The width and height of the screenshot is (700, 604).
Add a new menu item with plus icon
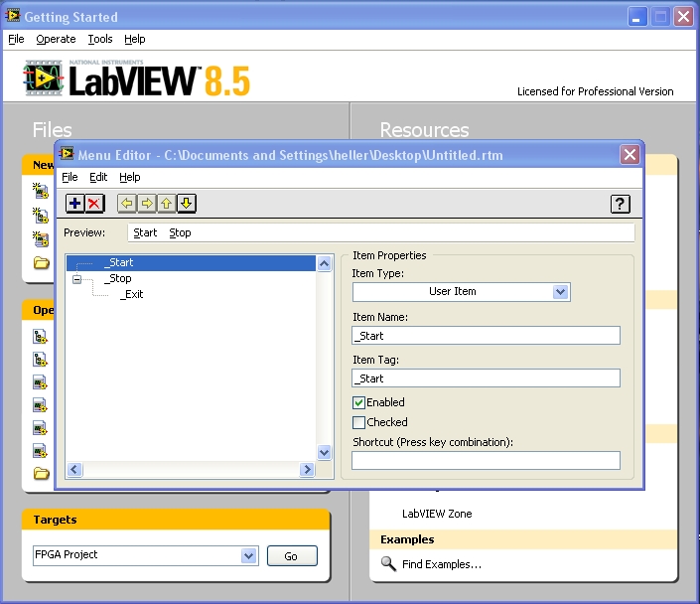click(75, 204)
